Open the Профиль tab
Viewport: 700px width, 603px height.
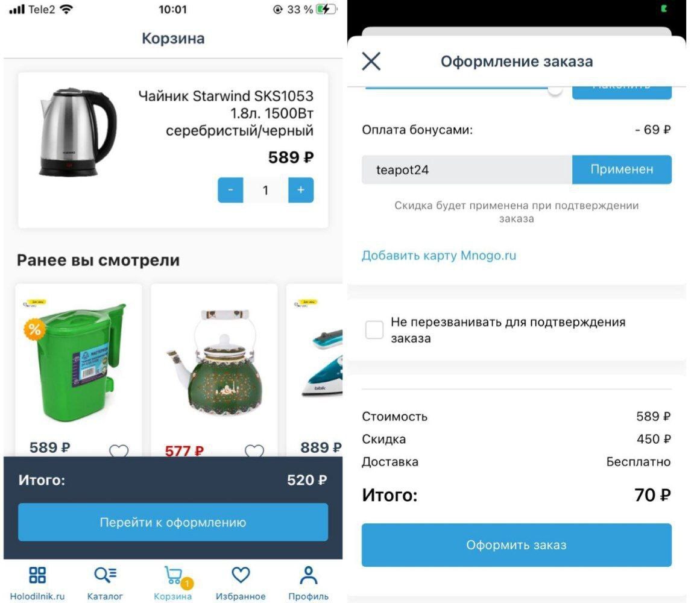(309, 583)
